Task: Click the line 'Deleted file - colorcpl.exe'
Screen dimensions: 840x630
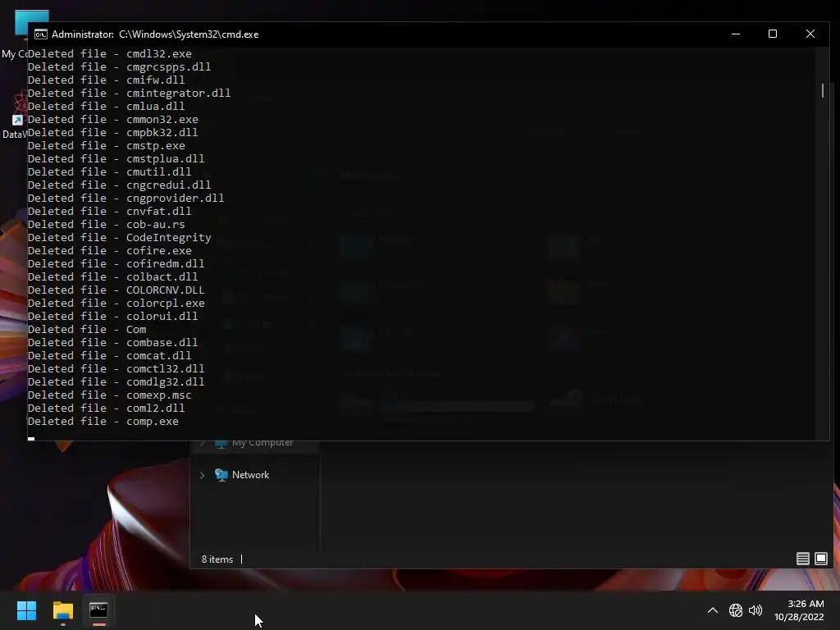Action: [116, 303]
